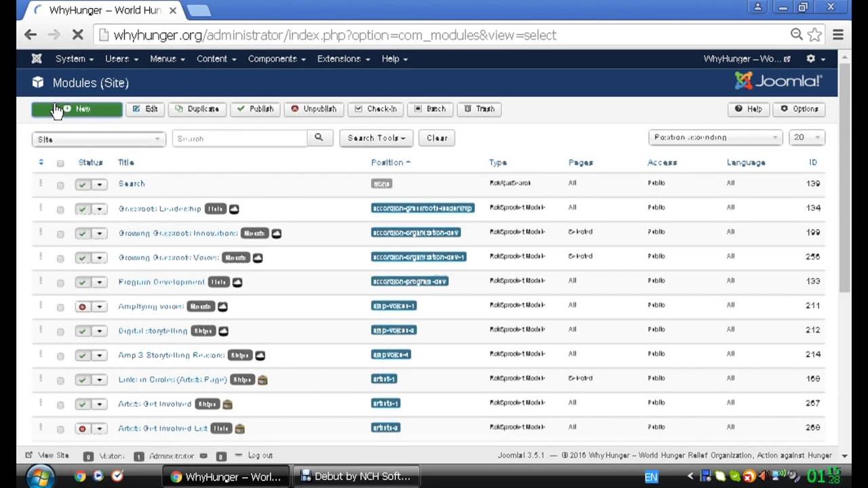Click the Clear filter button
Viewport: 868px width, 488px height.
tap(437, 138)
